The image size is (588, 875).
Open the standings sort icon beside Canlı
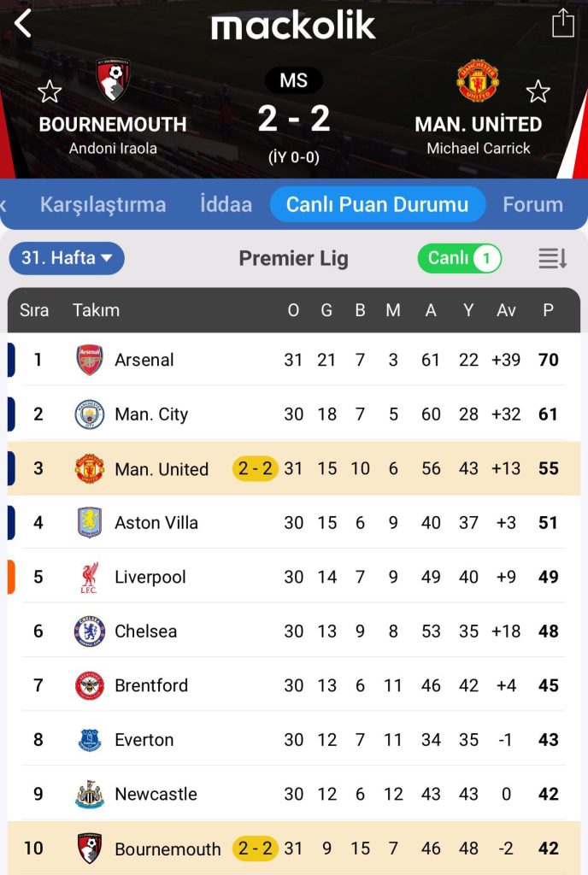[x=556, y=258]
